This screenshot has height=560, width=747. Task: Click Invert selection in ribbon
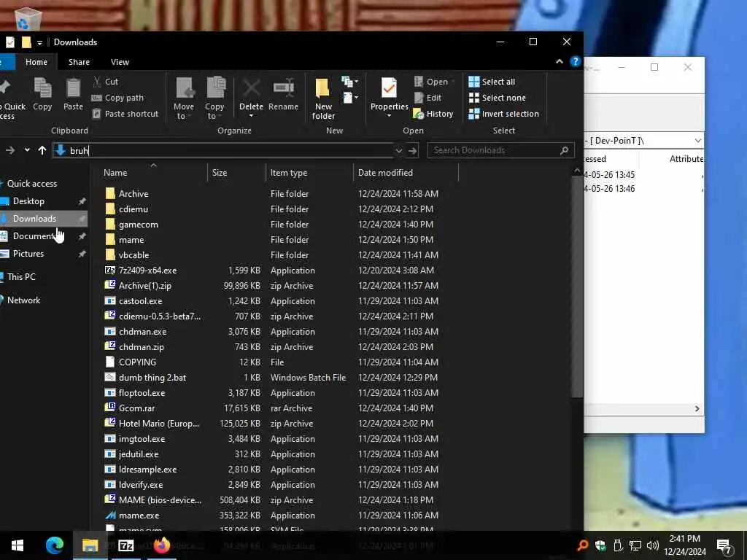click(503, 114)
